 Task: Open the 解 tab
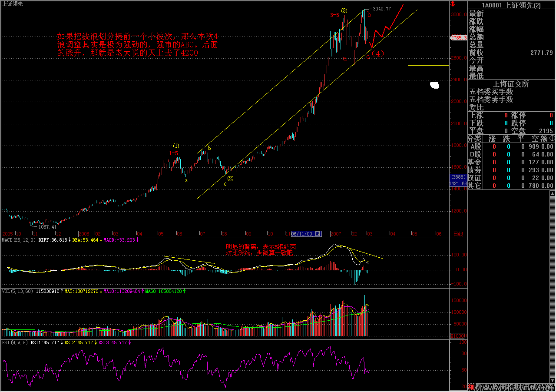[551, 387]
